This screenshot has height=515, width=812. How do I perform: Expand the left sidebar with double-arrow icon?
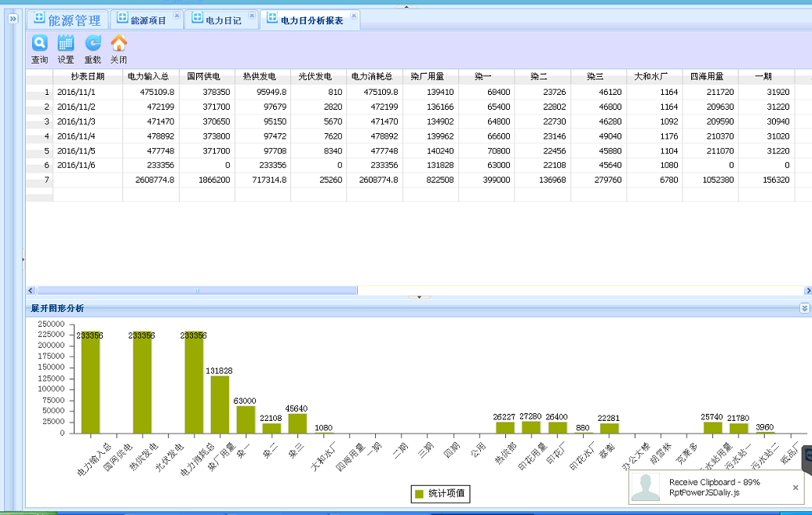13,19
